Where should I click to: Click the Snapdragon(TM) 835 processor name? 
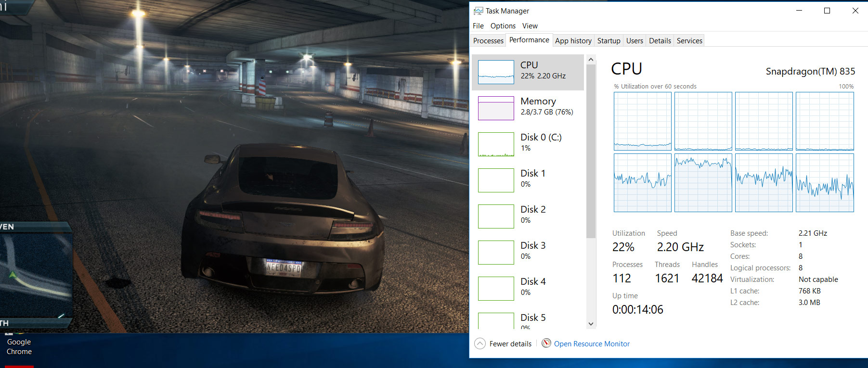(810, 71)
